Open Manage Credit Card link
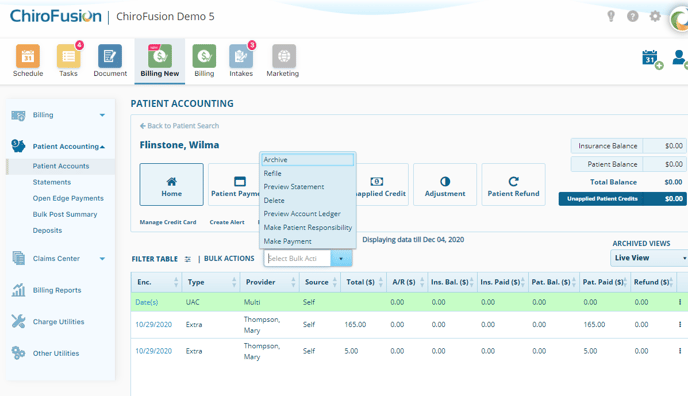Viewport: 688px width, 396px height. point(168,222)
